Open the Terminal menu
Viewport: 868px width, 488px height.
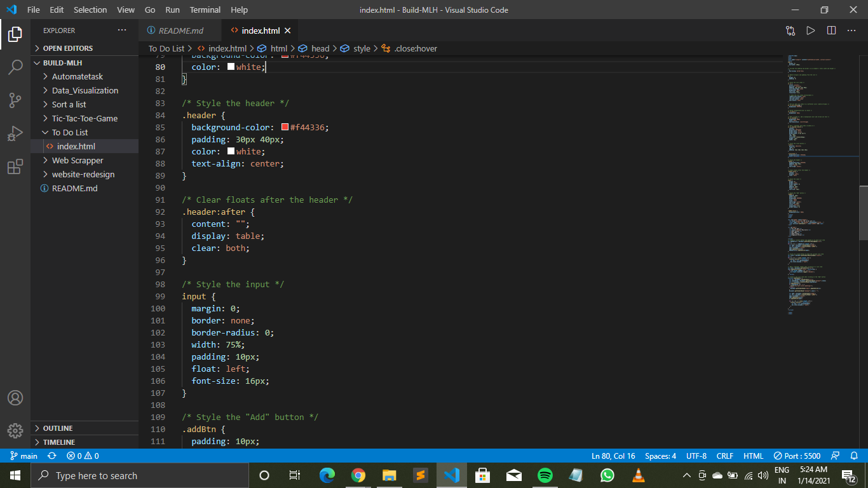[x=205, y=10]
